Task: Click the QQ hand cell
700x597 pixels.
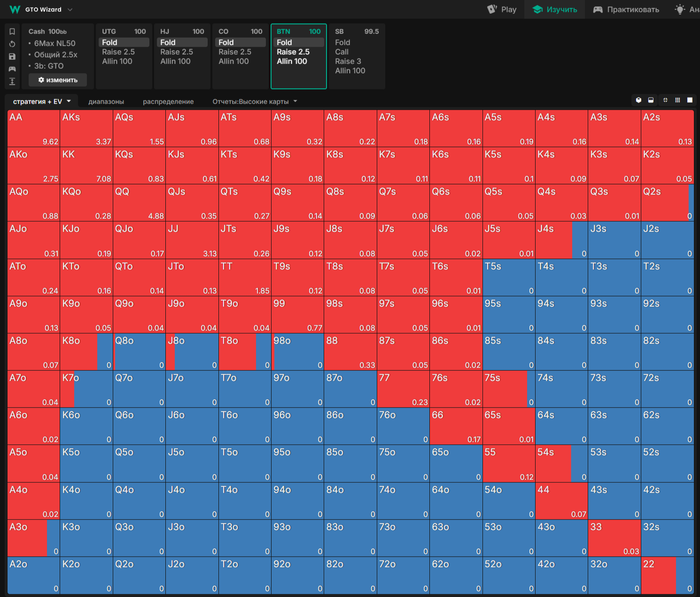Action: (x=139, y=203)
